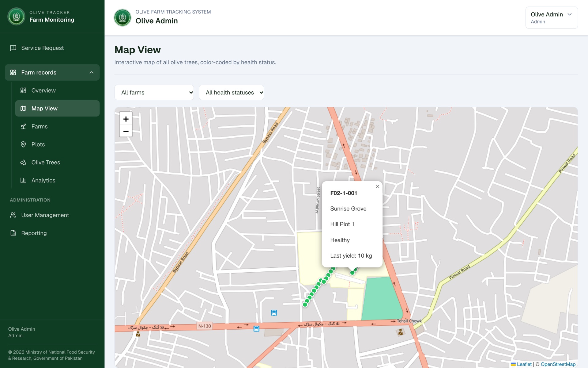Click the Analytics bar chart icon
This screenshot has width=588, height=368.
(x=23, y=180)
